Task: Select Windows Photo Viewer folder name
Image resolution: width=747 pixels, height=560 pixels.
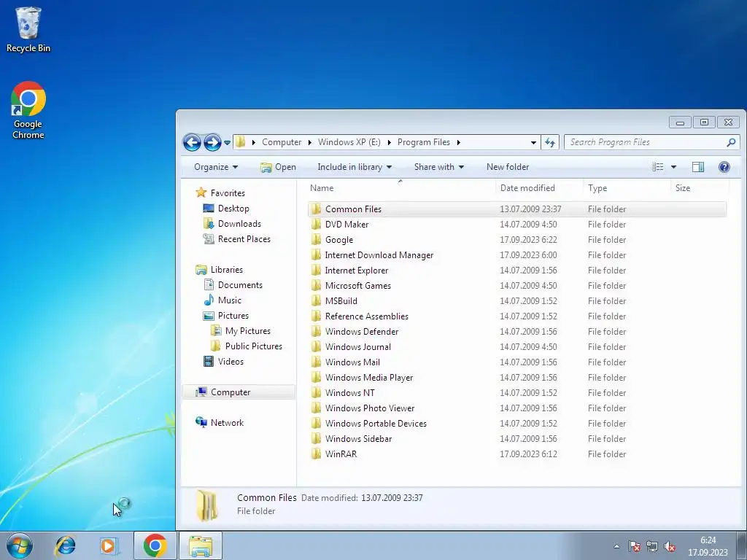Action: click(x=370, y=408)
